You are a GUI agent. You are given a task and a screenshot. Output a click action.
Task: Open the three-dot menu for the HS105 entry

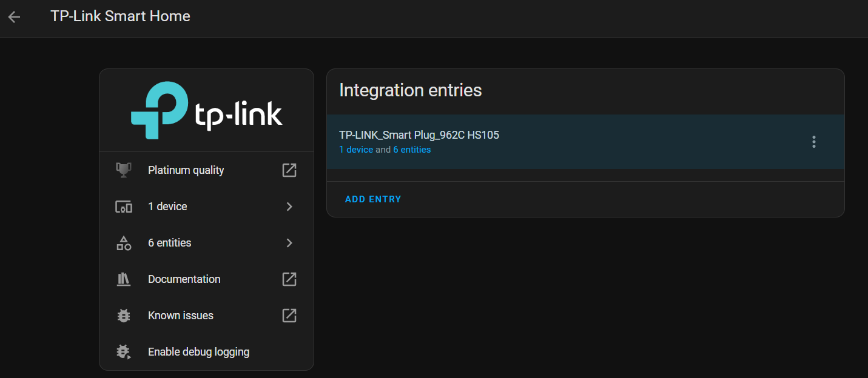pos(813,142)
